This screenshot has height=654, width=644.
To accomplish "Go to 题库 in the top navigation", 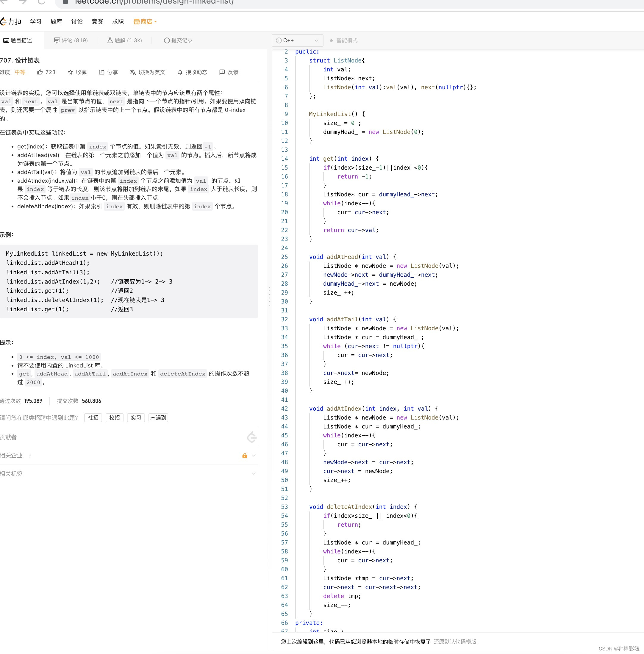I will [x=56, y=22].
